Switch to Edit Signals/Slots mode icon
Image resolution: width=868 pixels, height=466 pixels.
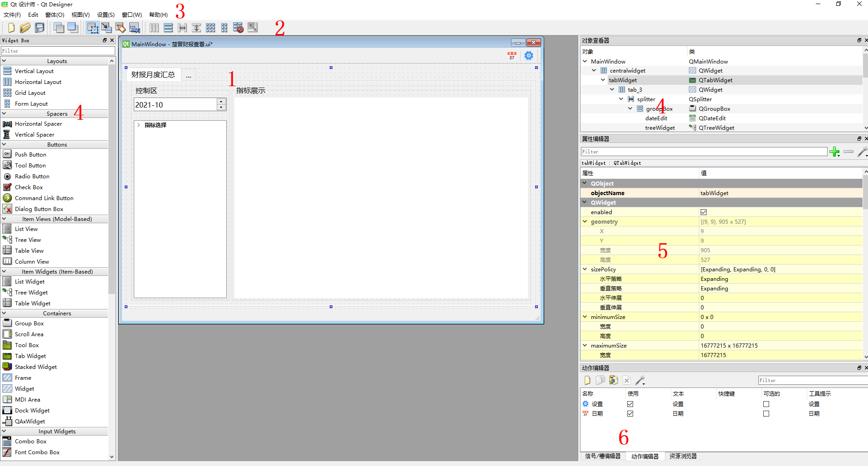click(x=107, y=28)
